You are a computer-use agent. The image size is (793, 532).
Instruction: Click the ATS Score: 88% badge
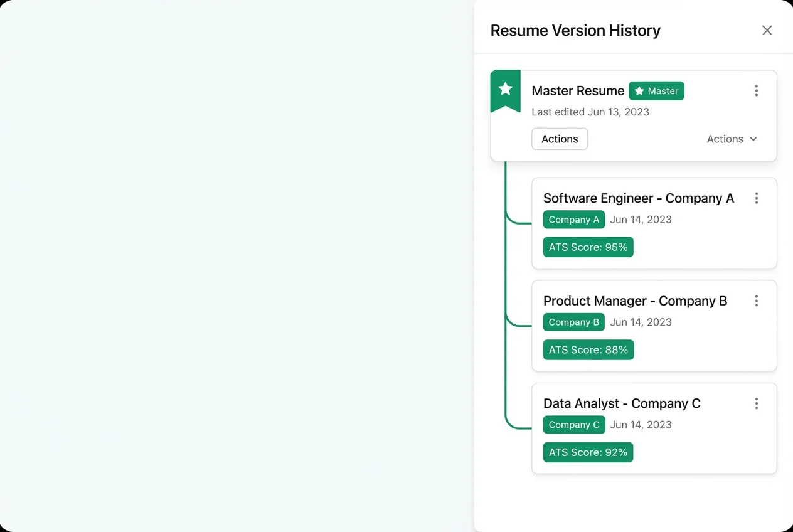pos(588,350)
